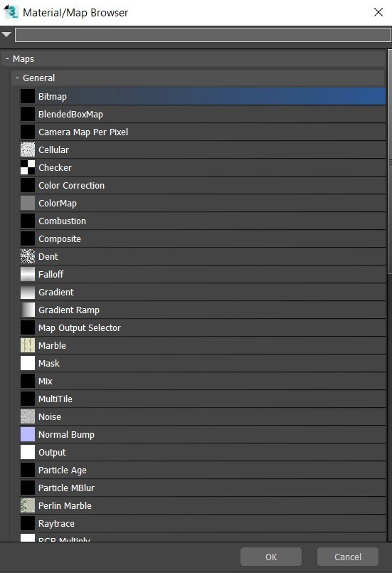Click the Cellular map preview icon
The width and height of the screenshot is (392, 573).
point(28,149)
